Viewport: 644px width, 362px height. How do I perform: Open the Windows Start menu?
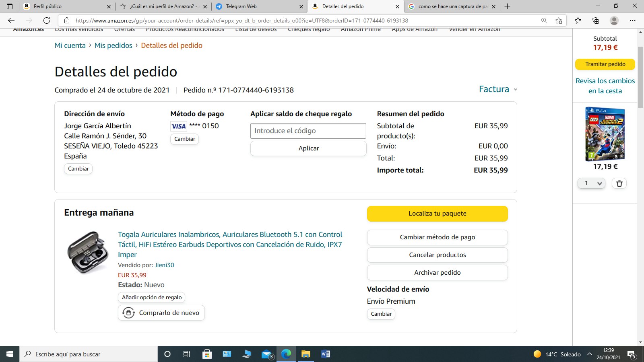10,354
